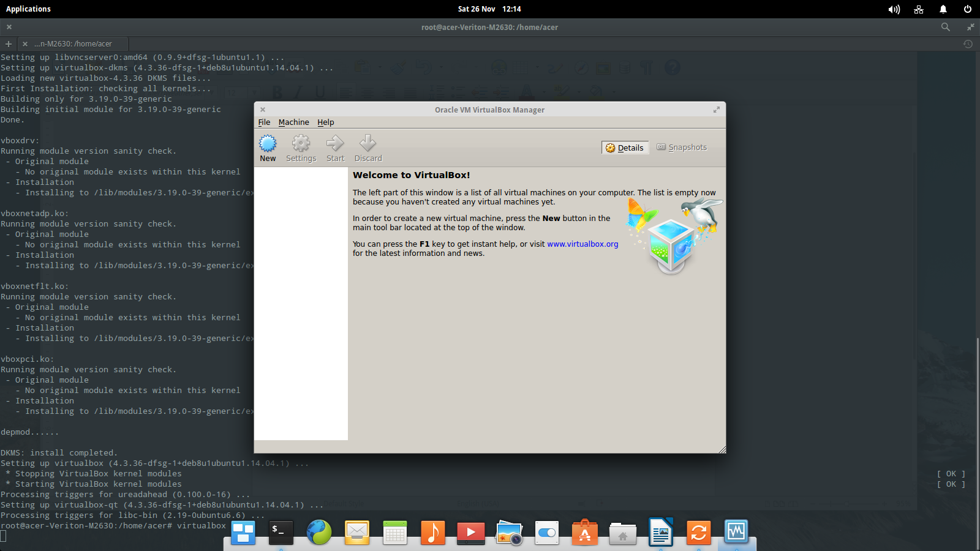Click the Discard toolbar icon

click(367, 148)
